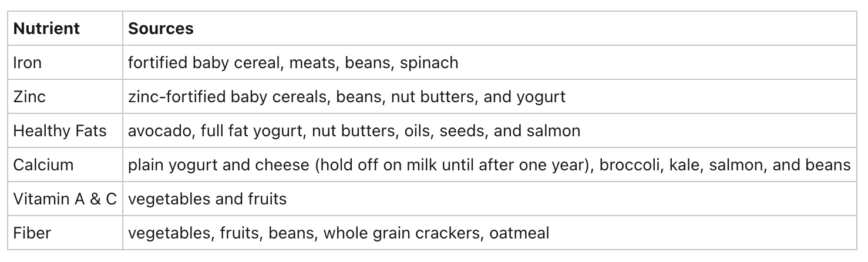
Task: Click the word yogurt in Zinc row
Action: [x=541, y=97]
